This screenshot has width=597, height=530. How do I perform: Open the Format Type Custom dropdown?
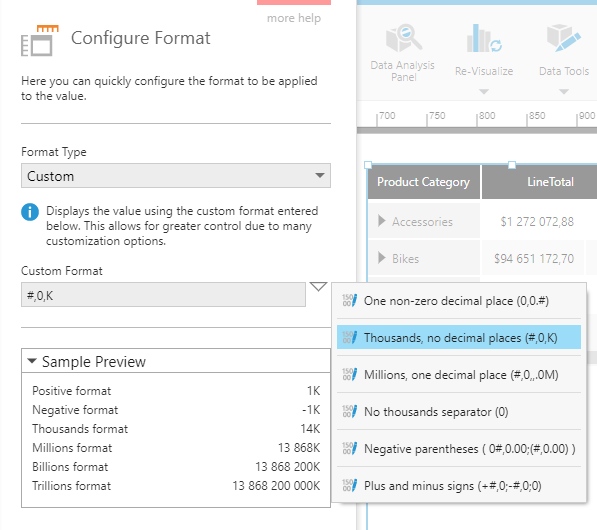point(176,176)
